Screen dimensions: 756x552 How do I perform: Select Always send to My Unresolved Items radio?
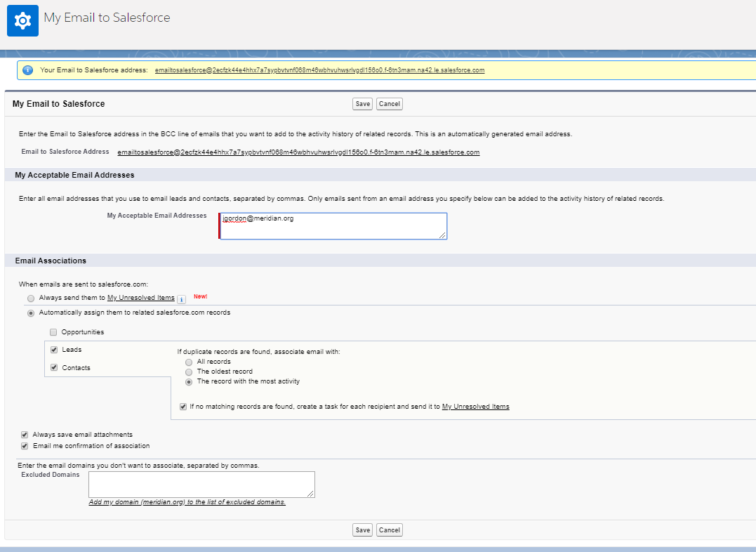(x=31, y=298)
